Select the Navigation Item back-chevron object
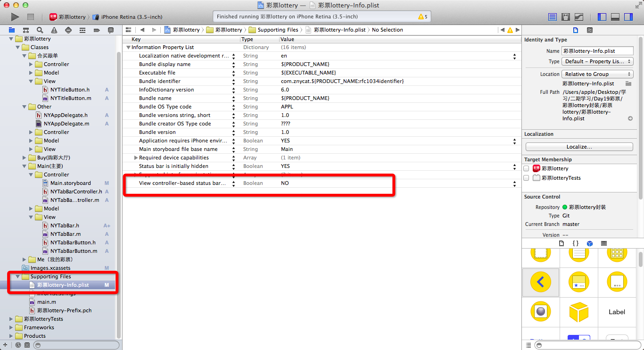Screen dimensions: 644x350 point(541,282)
